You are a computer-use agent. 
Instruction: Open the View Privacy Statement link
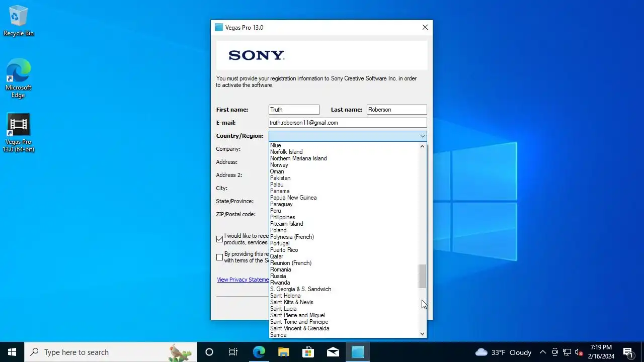(x=243, y=280)
